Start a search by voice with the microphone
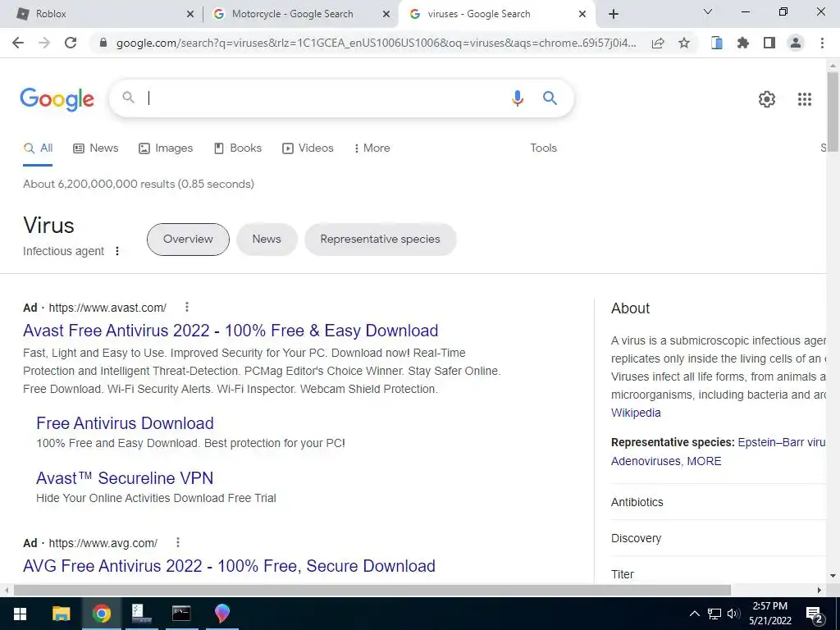Image resolution: width=840 pixels, height=630 pixels. 518,98
